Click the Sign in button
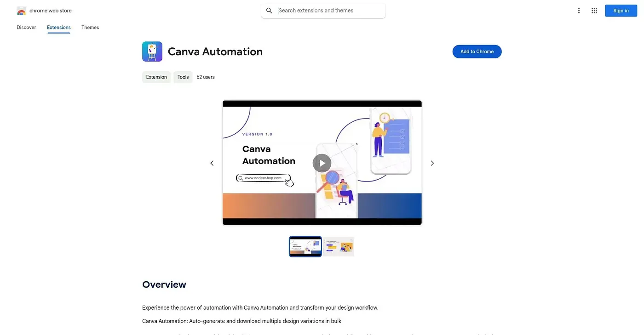This screenshot has height=335, width=644. pos(621,11)
